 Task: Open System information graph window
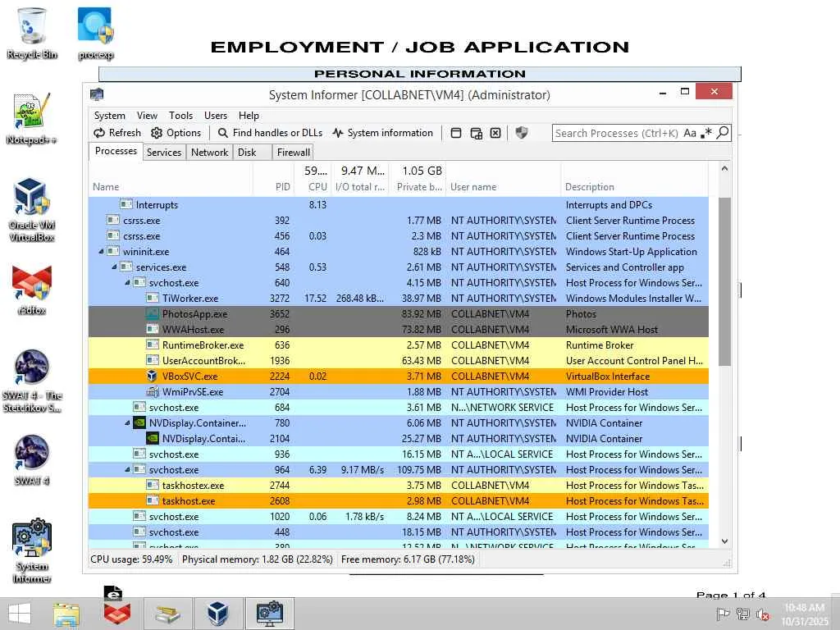click(x=382, y=133)
